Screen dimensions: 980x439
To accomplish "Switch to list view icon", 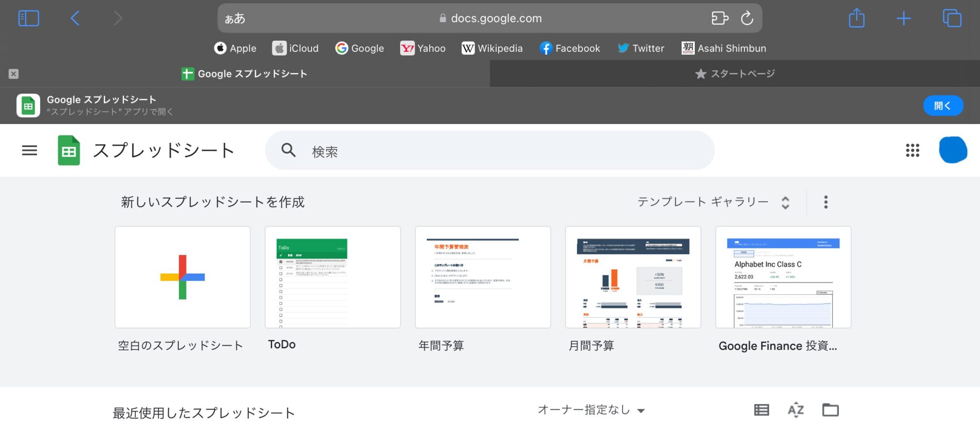I will tap(761, 410).
